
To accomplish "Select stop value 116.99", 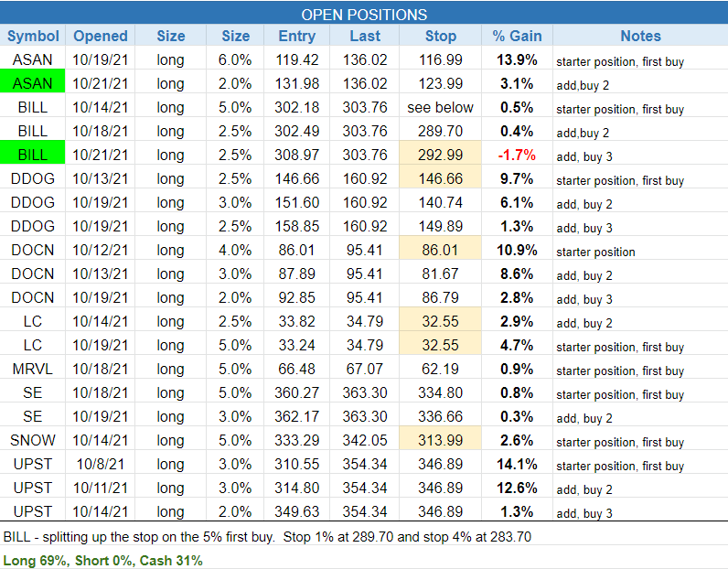I will pos(440,59).
